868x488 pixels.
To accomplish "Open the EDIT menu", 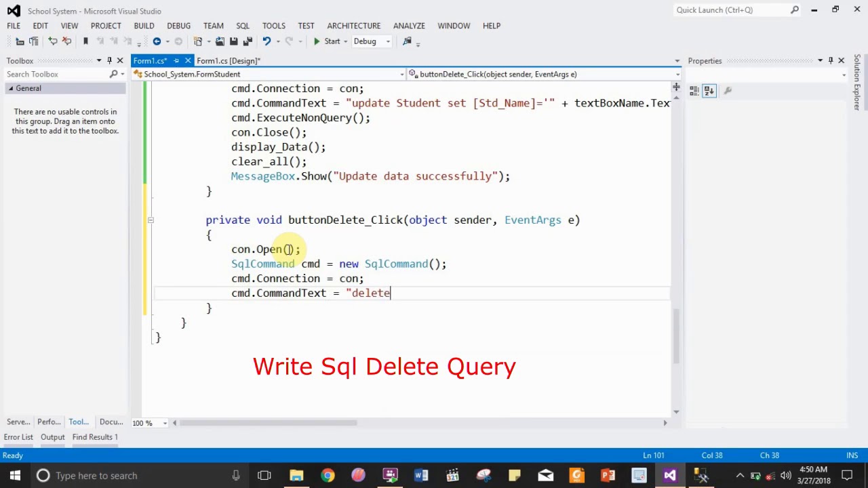I will click(x=40, y=26).
